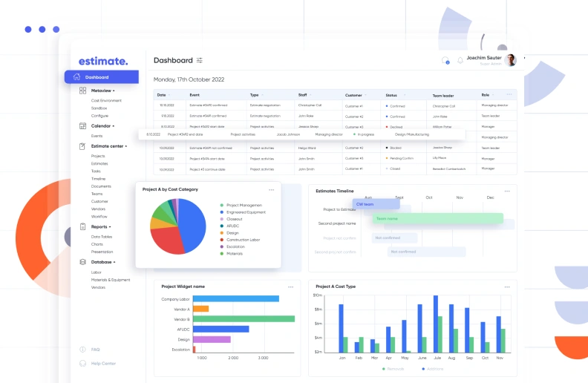The width and height of the screenshot is (588, 383).
Task: Click the FAQ info icon
Action: pos(82,349)
